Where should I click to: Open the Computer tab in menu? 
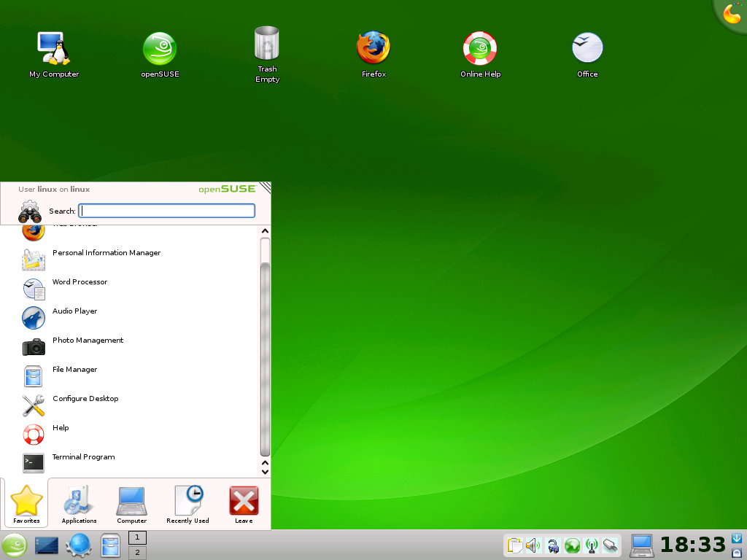131,504
